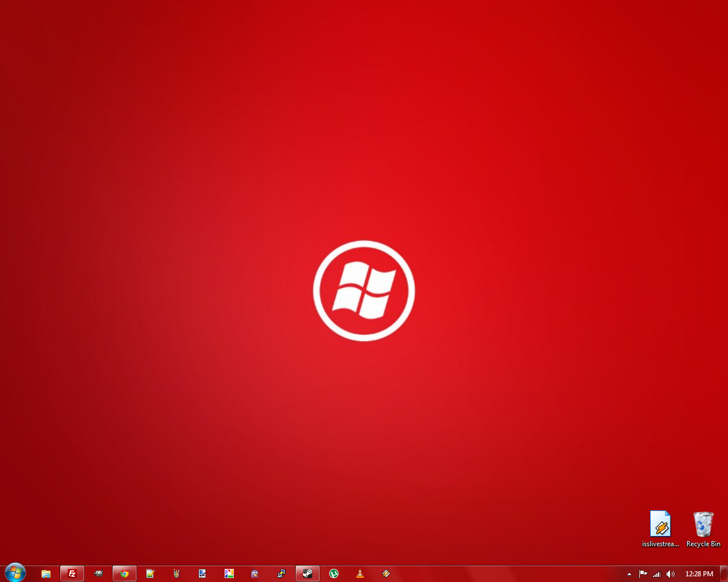Switch to Steam in the taskbar
Image resolution: width=728 pixels, height=582 pixels.
[308, 573]
